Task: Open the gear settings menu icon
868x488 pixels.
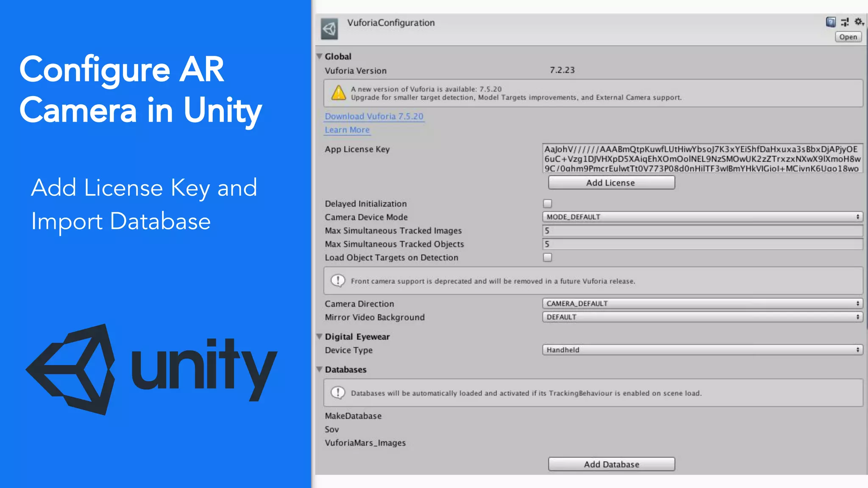Action: coord(859,22)
